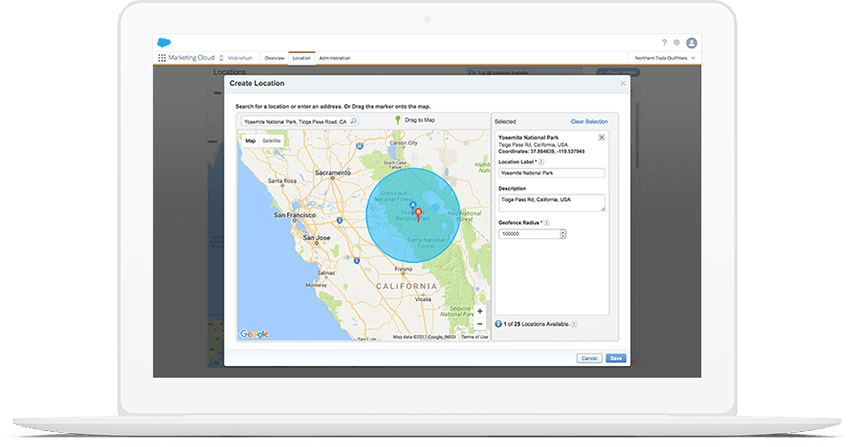Open the Overview tab

tap(274, 58)
